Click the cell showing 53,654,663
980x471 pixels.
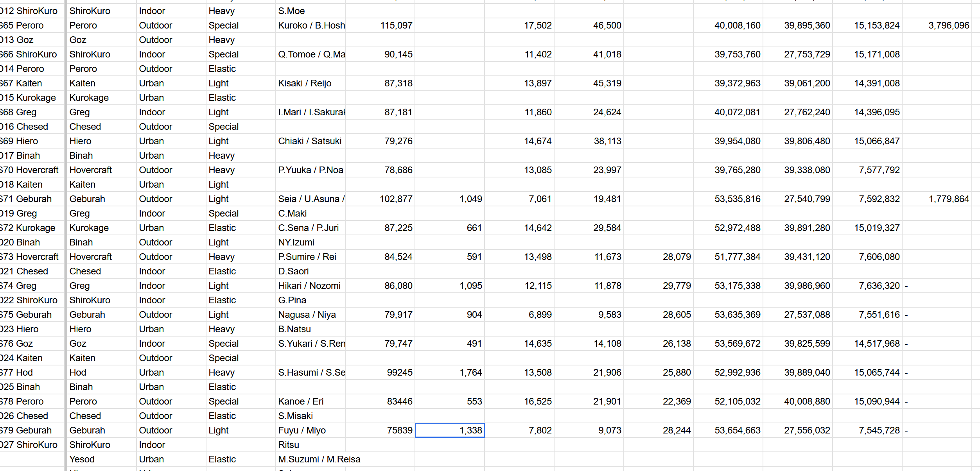737,430
